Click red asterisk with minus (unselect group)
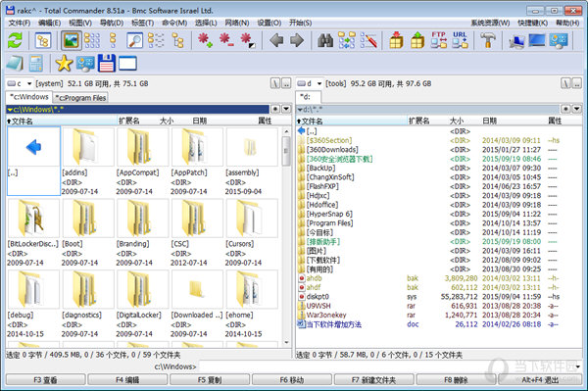The width and height of the screenshot is (588, 391). (x=226, y=40)
